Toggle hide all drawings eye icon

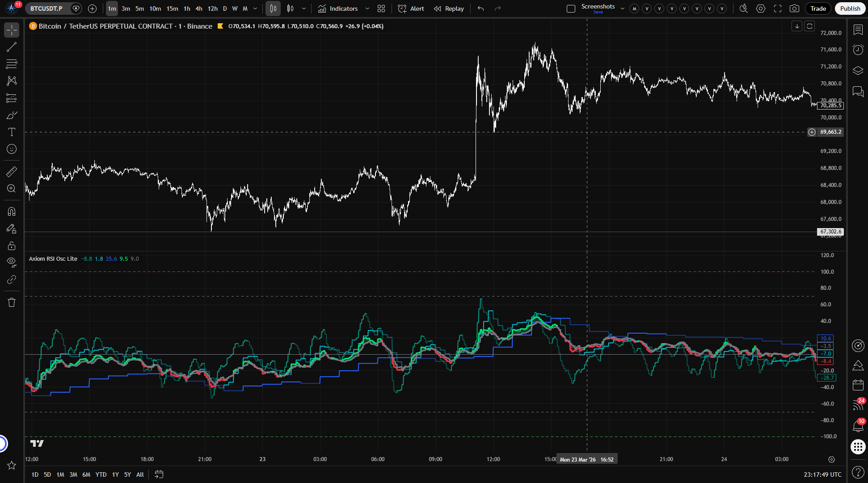pos(12,262)
